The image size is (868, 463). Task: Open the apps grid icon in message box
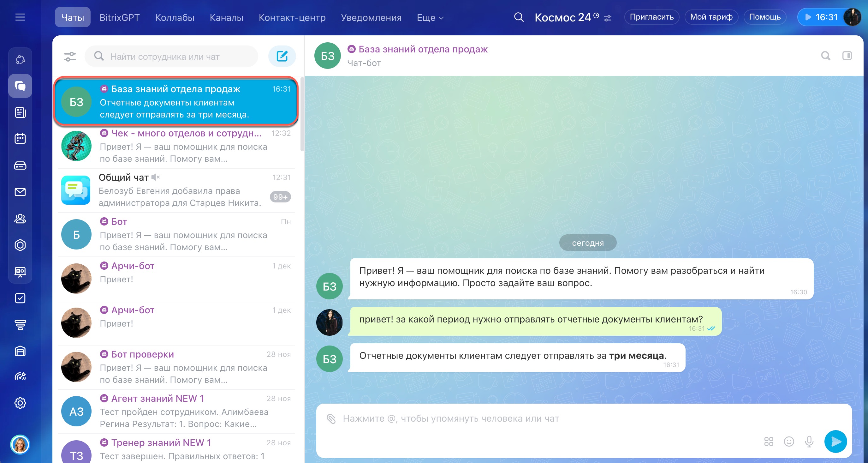pos(769,442)
